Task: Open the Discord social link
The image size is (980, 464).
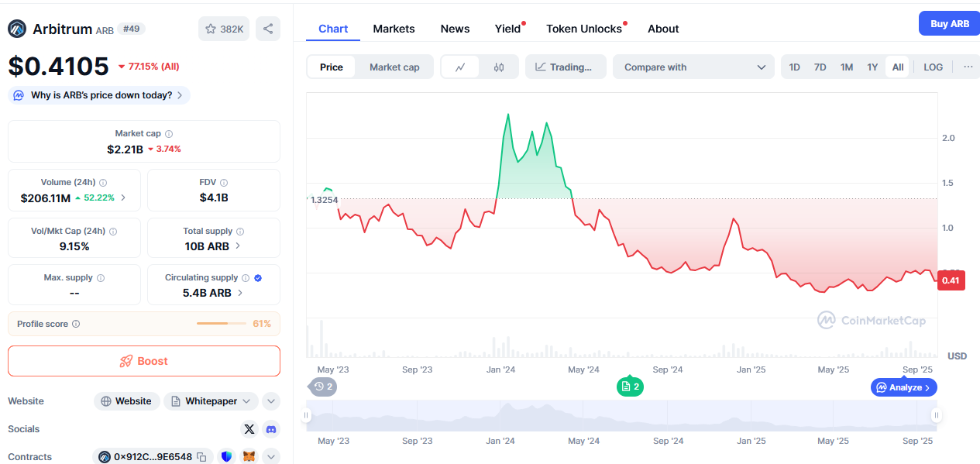Action: pos(271,429)
